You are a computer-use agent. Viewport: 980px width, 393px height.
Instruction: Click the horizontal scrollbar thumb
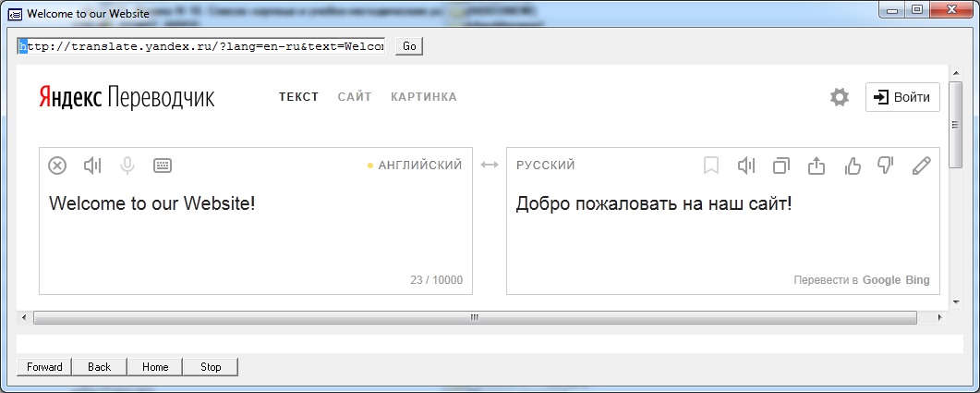(x=475, y=317)
